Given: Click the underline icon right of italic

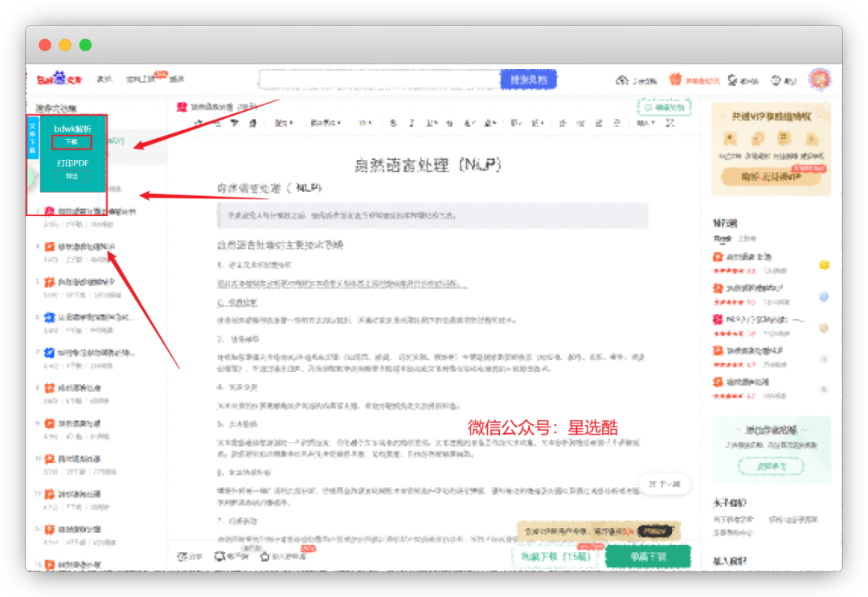Looking at the screenshot, I should point(432,123).
